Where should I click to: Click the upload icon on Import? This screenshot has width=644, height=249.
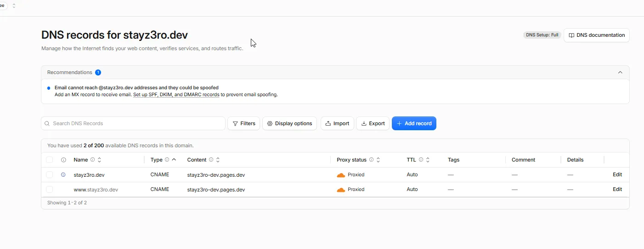click(328, 123)
